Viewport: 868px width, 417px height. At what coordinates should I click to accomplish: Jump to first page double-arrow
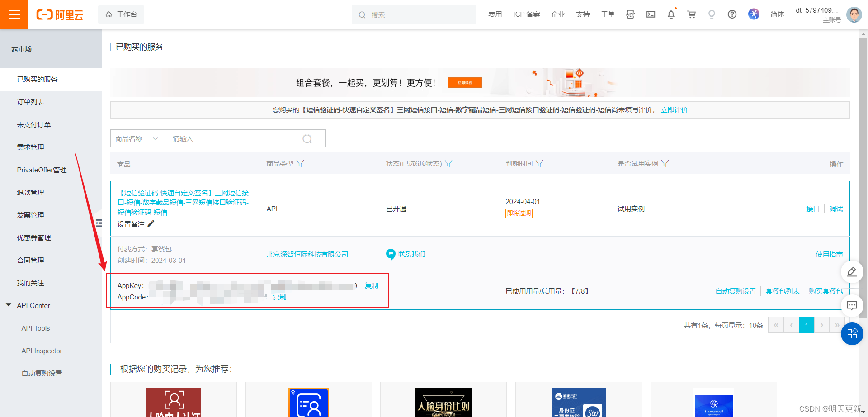coord(776,325)
